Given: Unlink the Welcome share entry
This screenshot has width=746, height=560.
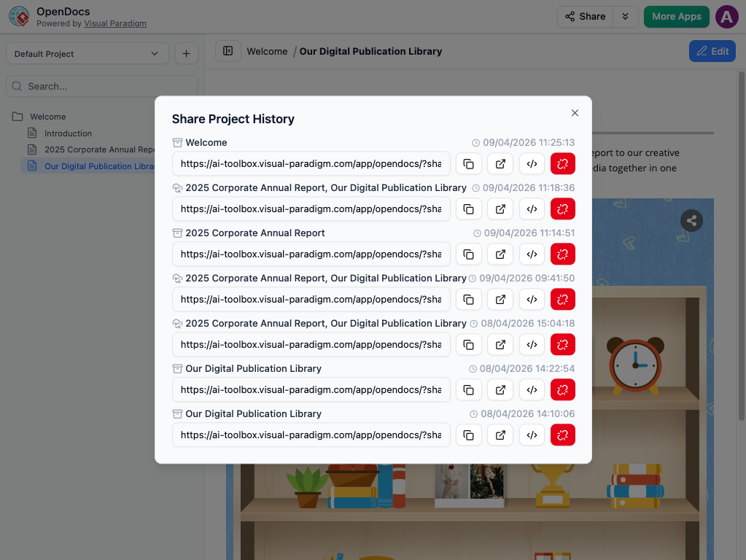Looking at the screenshot, I should pos(563,164).
